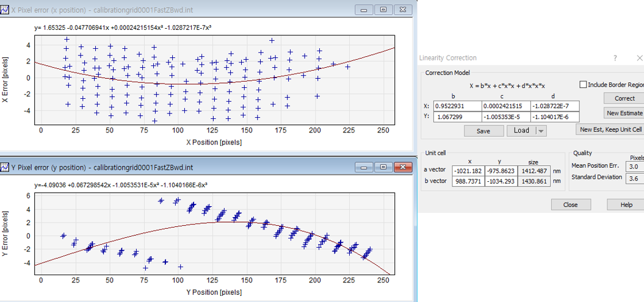Click the 'Quality' group label

coord(582,153)
